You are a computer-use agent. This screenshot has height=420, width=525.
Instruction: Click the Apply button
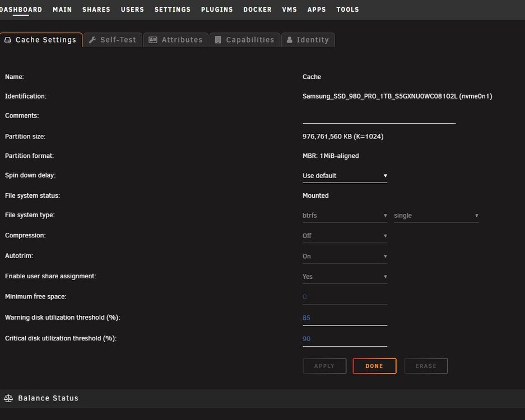[324, 366]
